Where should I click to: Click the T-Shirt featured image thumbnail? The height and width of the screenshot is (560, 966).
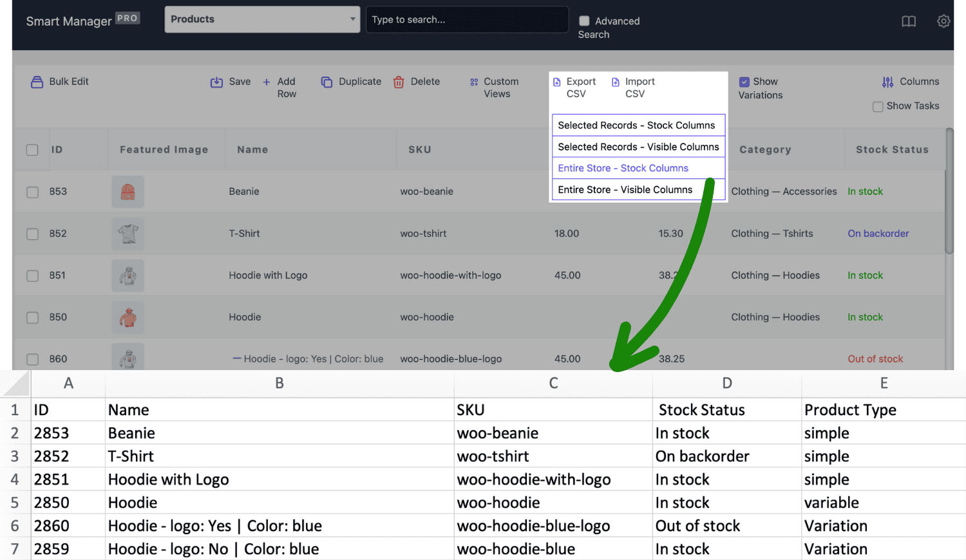coord(128,234)
